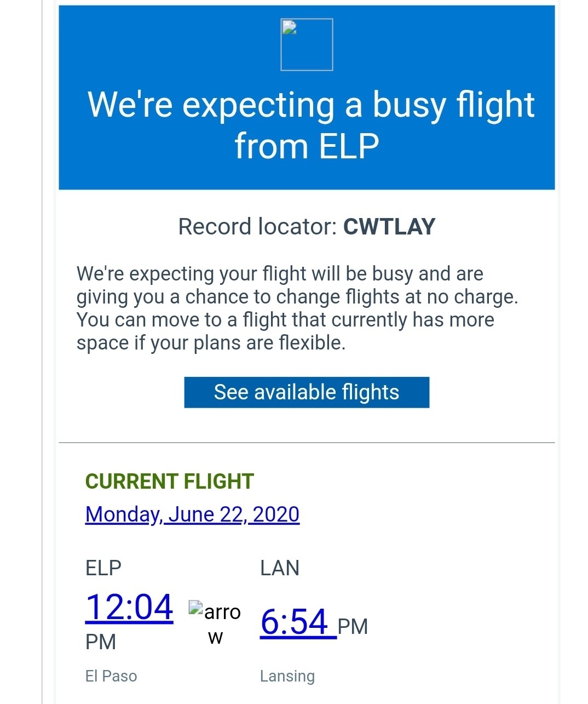Click "from ELP" in the blue header
Viewport: 588px width, 704px height.
point(307,146)
